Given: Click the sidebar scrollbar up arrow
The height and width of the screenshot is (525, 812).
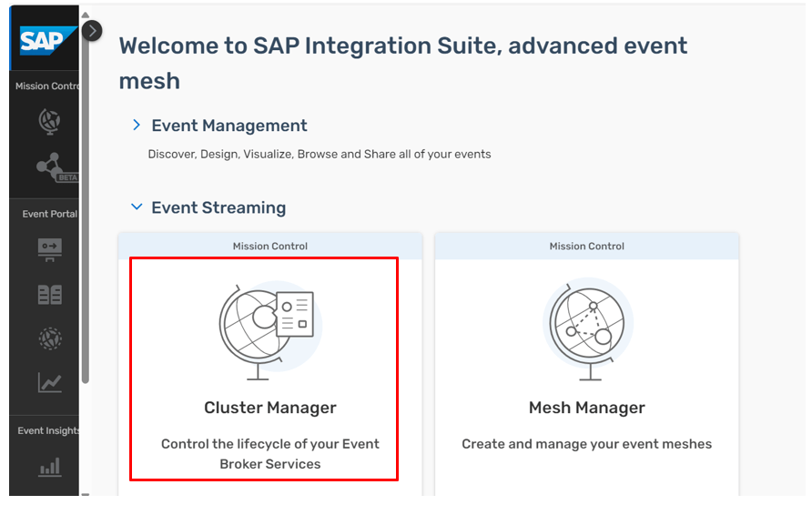Looking at the screenshot, I should (x=86, y=15).
